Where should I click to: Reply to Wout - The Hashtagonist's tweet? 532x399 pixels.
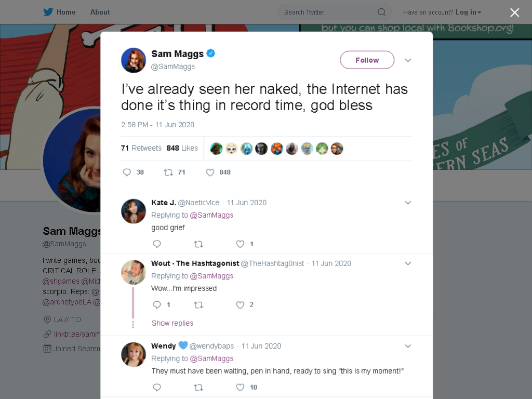pos(157,304)
